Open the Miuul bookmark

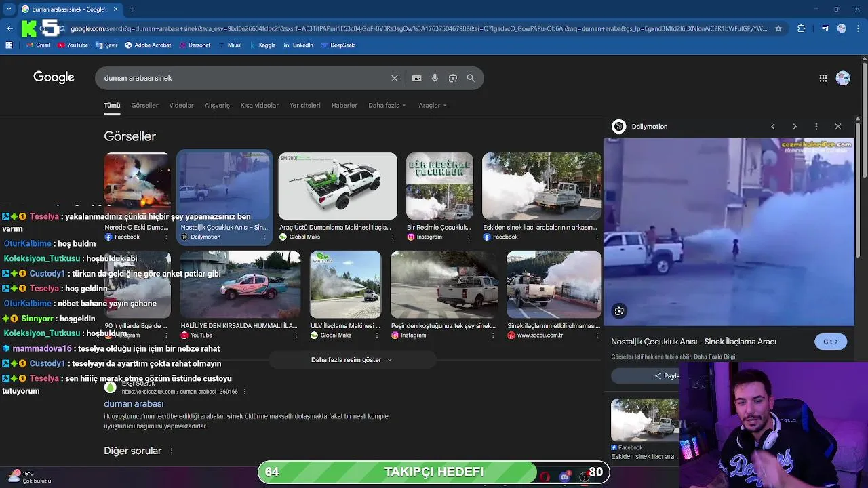tap(230, 45)
